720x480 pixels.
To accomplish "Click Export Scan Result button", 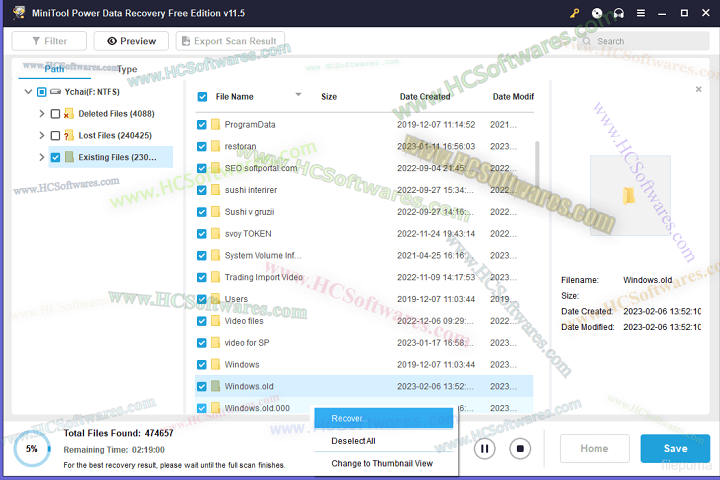I will 230,41.
